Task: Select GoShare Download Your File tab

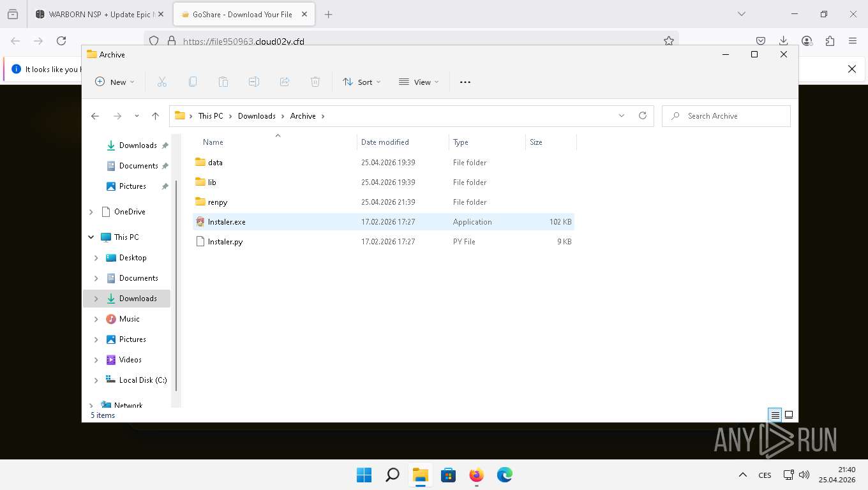Action: click(243, 14)
